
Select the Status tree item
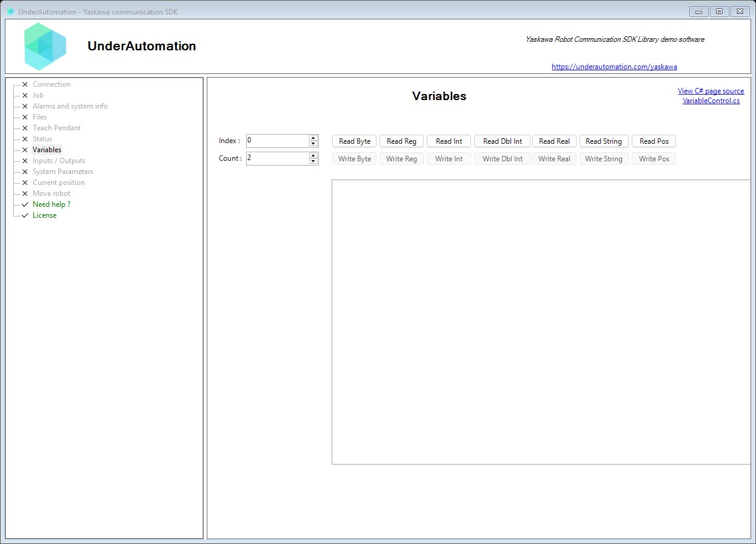coord(42,139)
